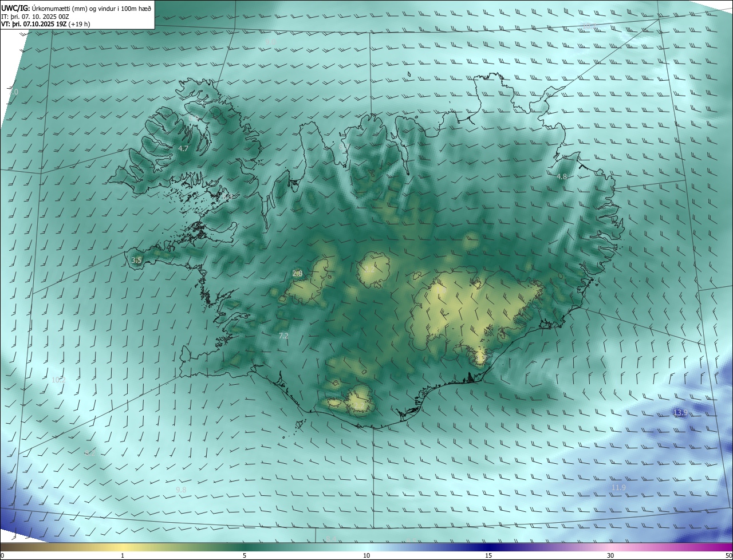This screenshot has height=560, width=733.
Task: Click the 'VT: þri. 07.10.2025 19Z' line
Action: (x=33, y=24)
